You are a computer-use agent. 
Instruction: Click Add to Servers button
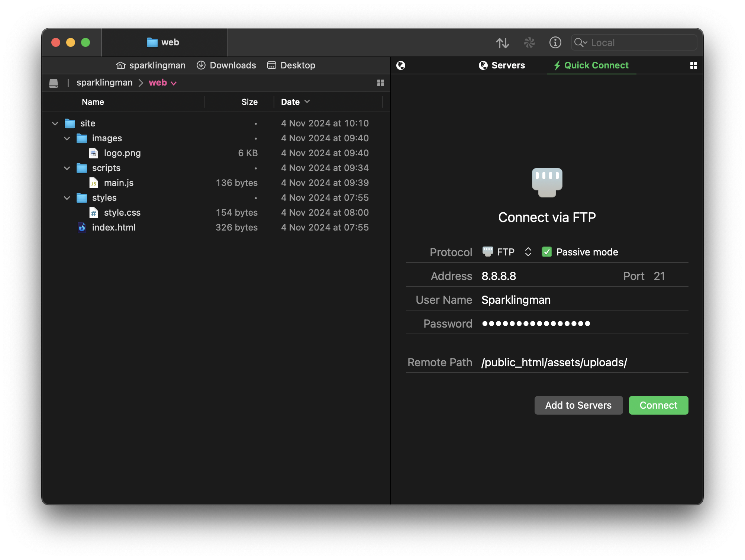578,405
